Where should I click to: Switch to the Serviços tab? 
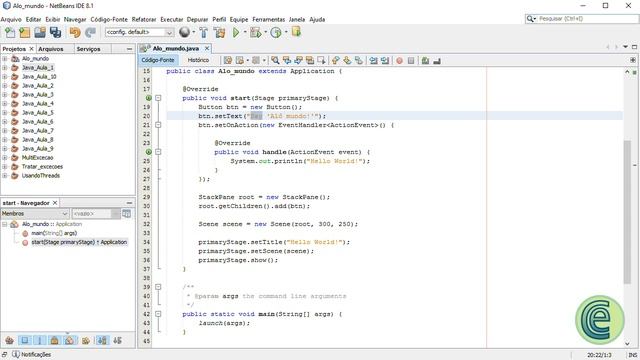(x=88, y=49)
